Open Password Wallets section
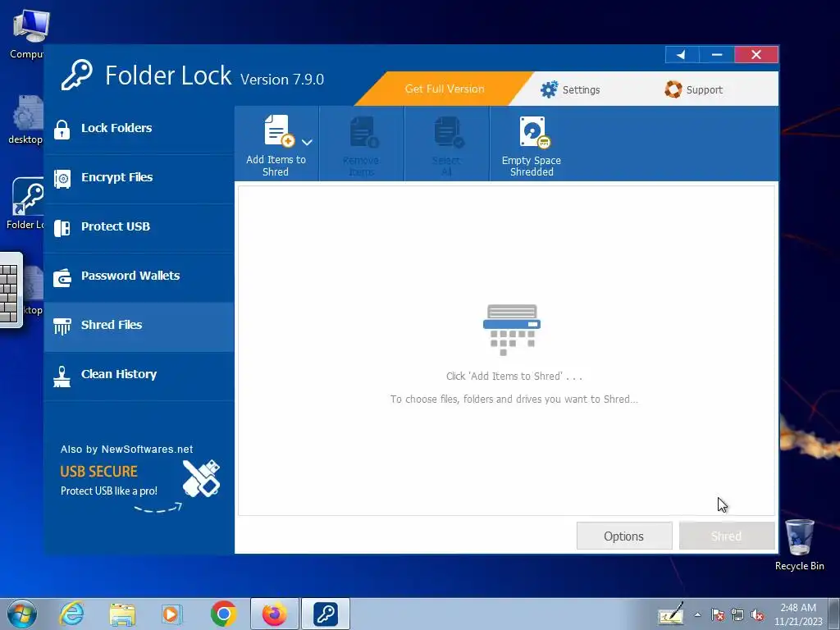Viewport: 840px width, 630px height. [x=139, y=277]
